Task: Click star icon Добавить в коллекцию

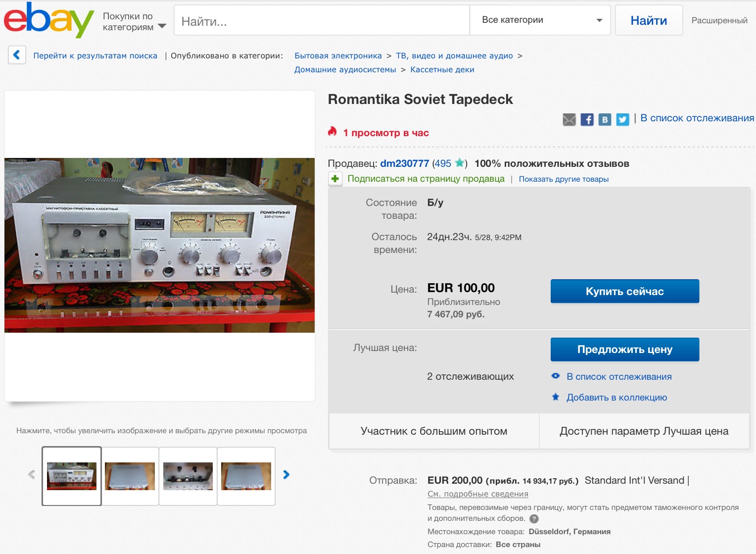Action: [x=556, y=397]
